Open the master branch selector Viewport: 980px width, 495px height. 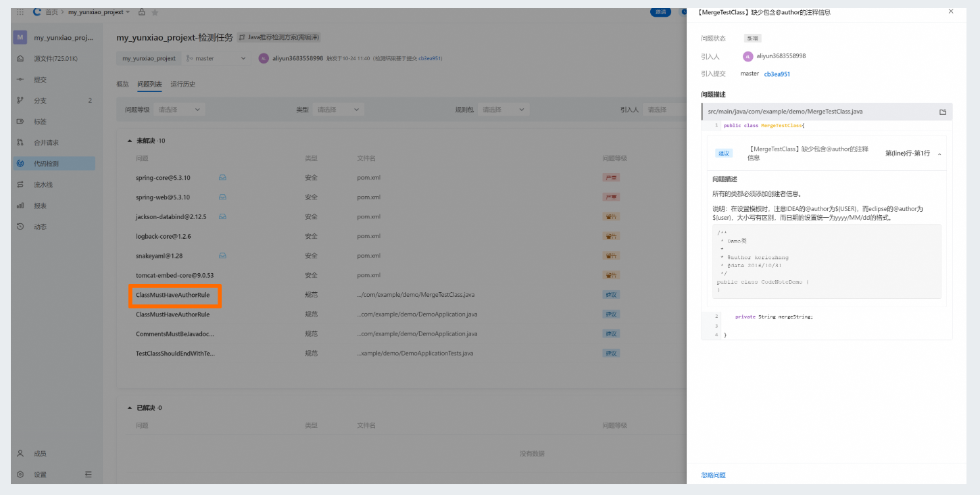pos(216,58)
